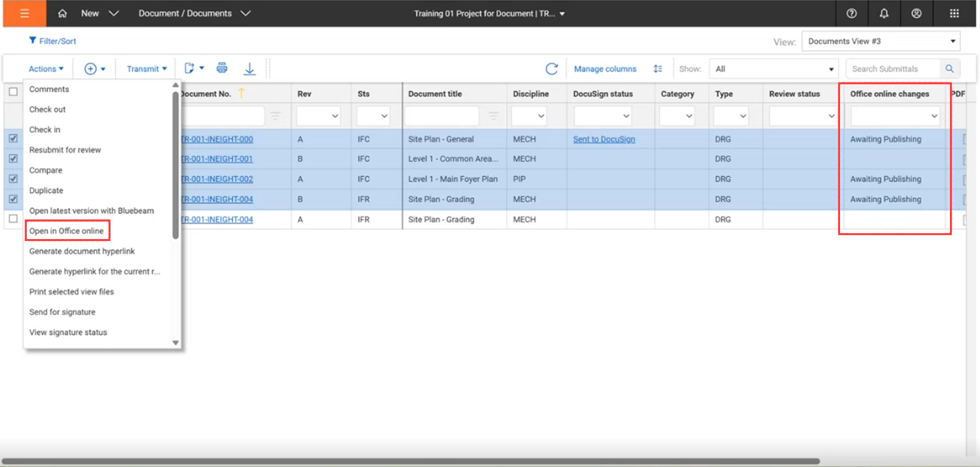Select Open in Office online
980x467 pixels.
[x=67, y=231]
